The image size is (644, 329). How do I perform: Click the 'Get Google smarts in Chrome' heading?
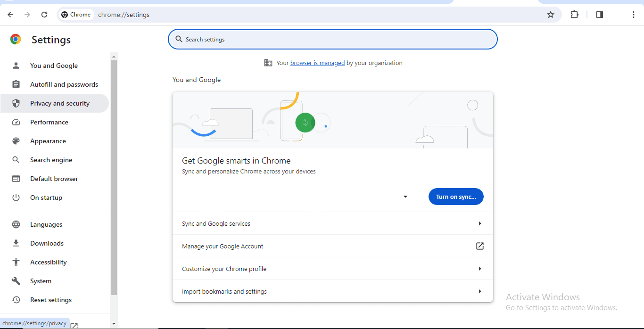[x=236, y=161]
